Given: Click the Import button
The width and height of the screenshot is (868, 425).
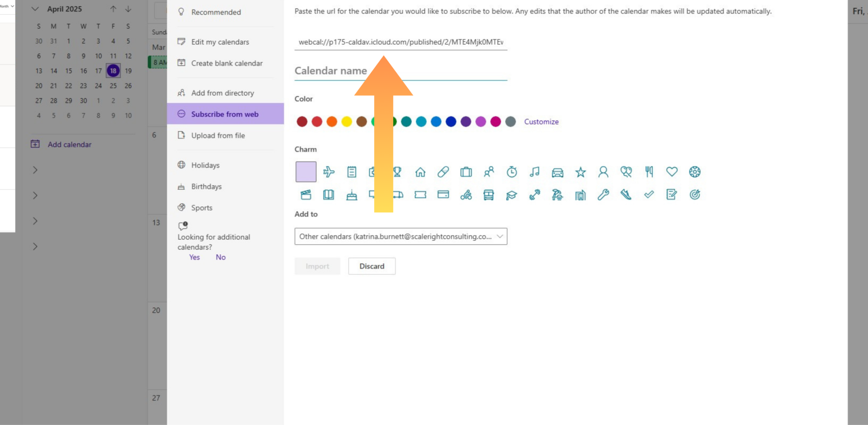Looking at the screenshot, I should (x=318, y=266).
